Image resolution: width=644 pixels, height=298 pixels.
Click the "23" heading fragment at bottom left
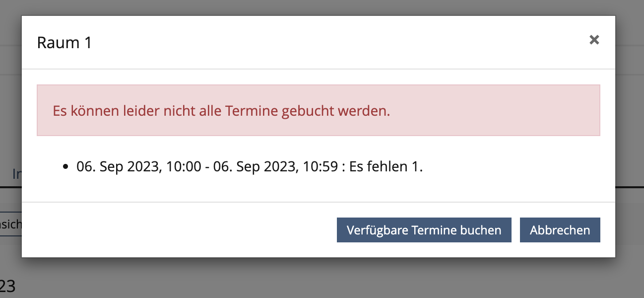pos(8,286)
